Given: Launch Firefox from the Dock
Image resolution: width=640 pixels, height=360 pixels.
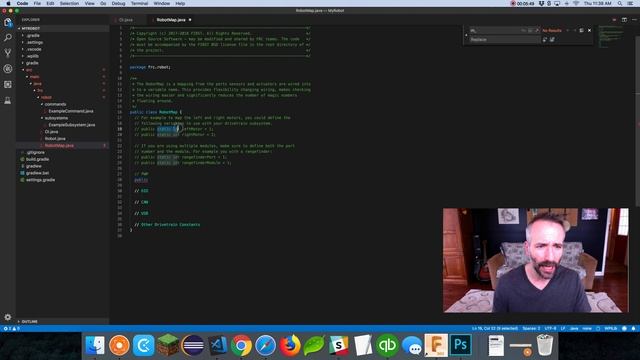Looking at the screenshot, I should point(290,345).
